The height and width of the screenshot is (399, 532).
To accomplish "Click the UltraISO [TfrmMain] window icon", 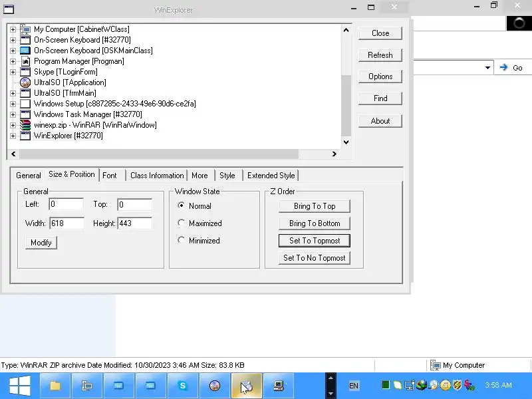I will pyautogui.click(x=25, y=93).
